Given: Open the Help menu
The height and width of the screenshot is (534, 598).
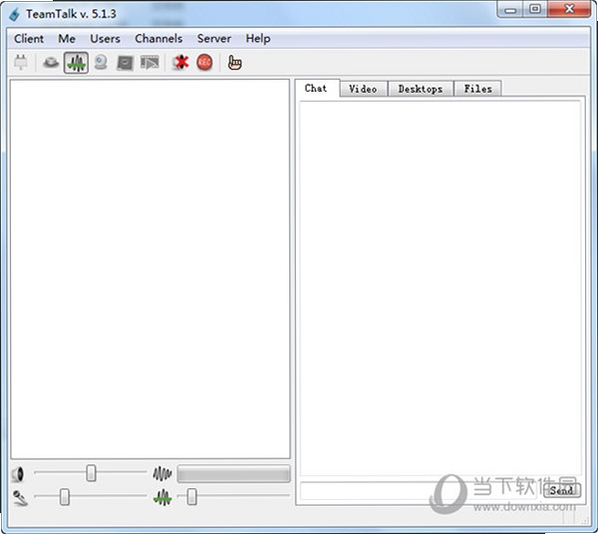Looking at the screenshot, I should [x=258, y=39].
